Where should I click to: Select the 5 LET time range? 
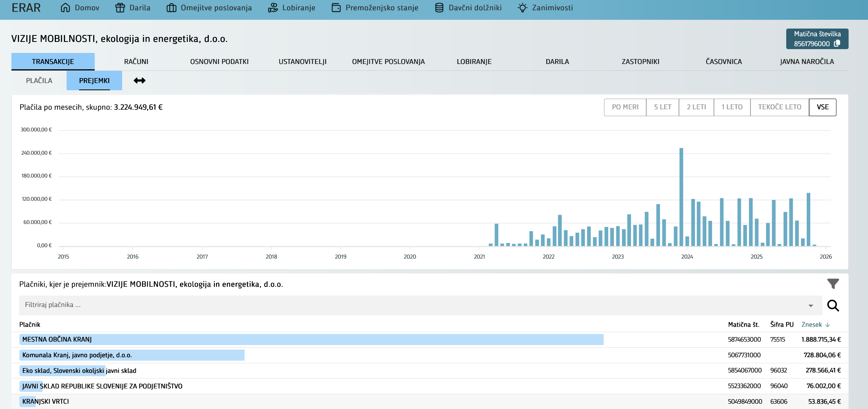coord(662,107)
